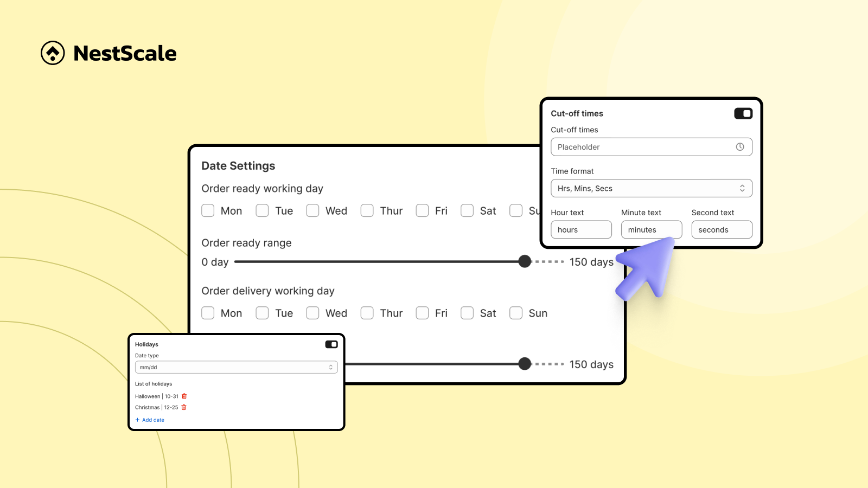Click the Second text input field
Image resolution: width=868 pixels, height=488 pixels.
(x=722, y=229)
